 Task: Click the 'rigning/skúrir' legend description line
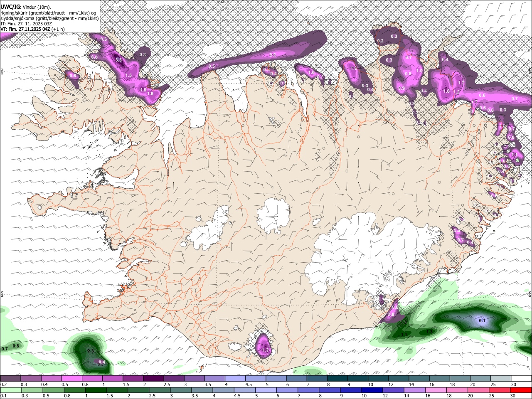point(48,12)
